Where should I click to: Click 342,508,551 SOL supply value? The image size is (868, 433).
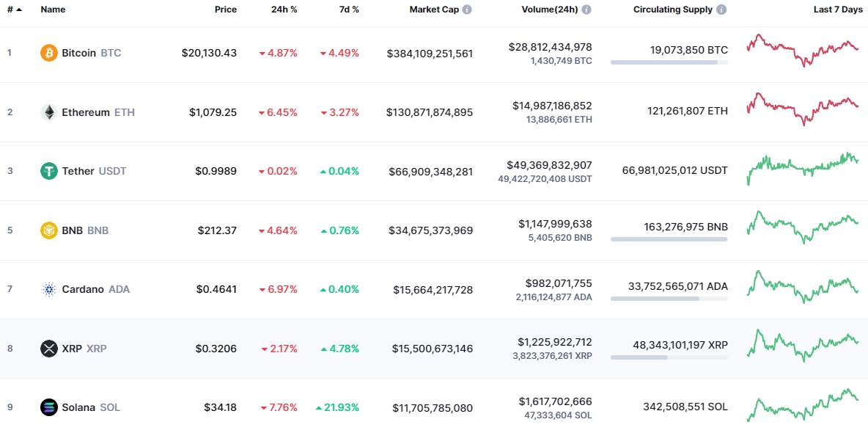click(685, 407)
